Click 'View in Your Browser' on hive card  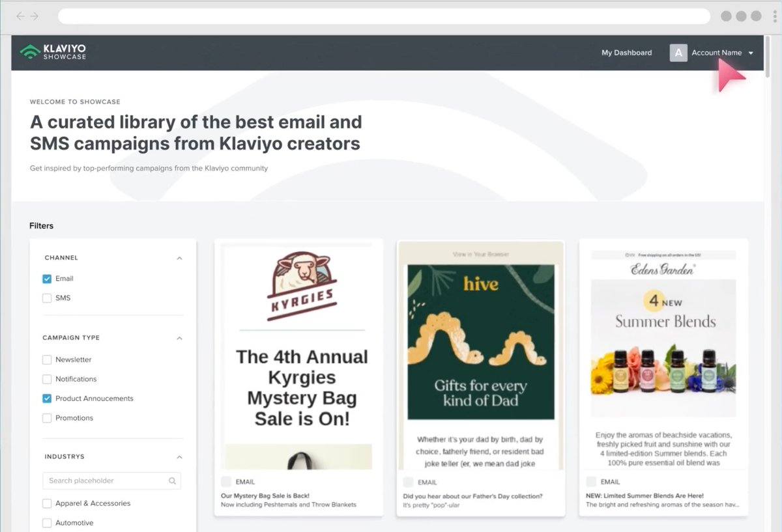[x=481, y=254]
